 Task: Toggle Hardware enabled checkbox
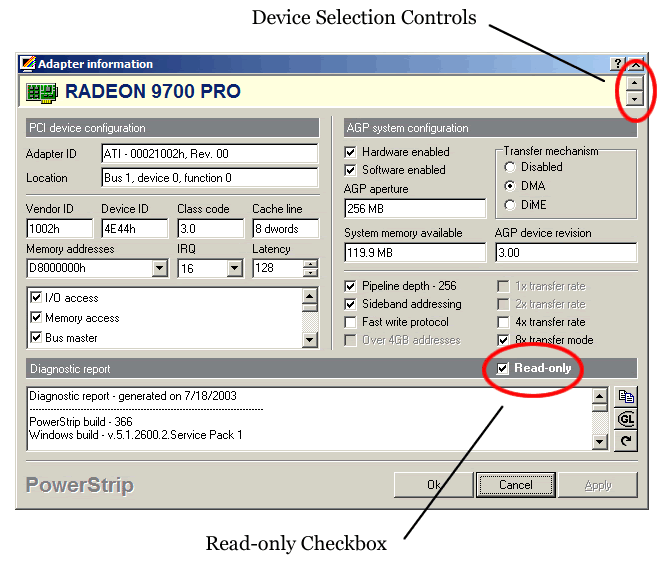pyautogui.click(x=350, y=152)
